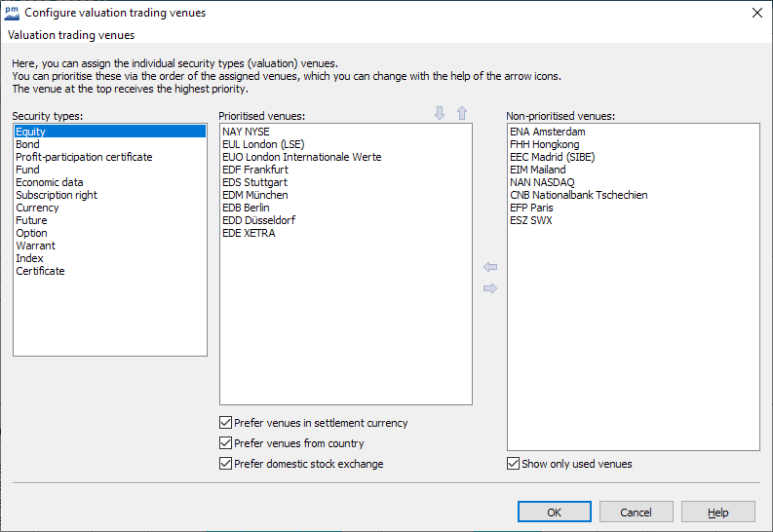
Task: Open Help for this dialog
Action: 718,513
